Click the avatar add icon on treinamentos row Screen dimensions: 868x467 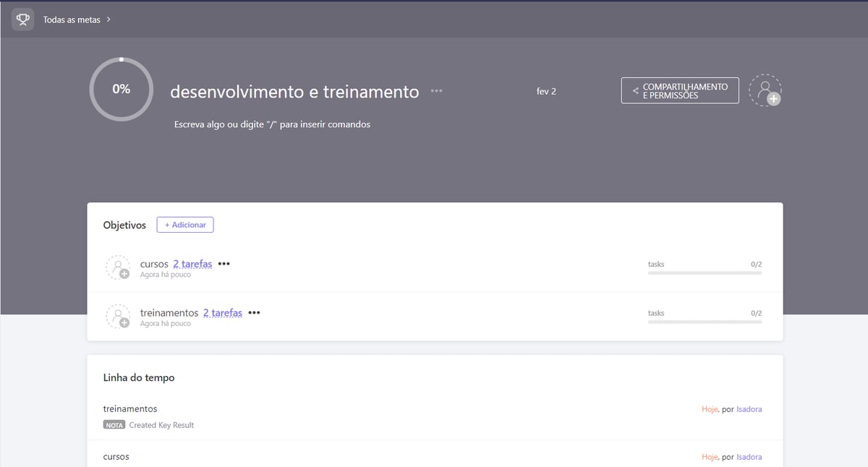(118, 317)
